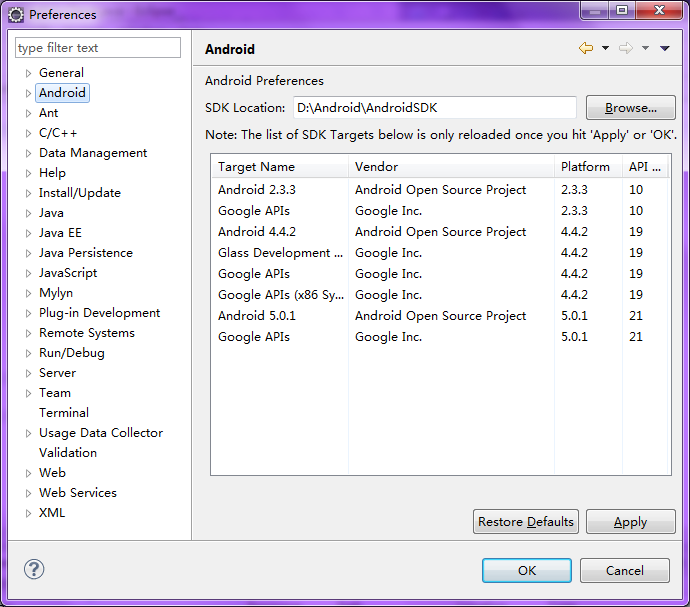Close the Preferences window

click(x=659, y=11)
